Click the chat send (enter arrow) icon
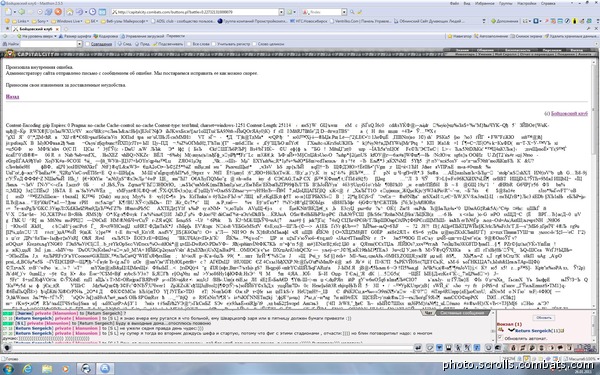Screen dimensions: 600x375 tap(418, 347)
